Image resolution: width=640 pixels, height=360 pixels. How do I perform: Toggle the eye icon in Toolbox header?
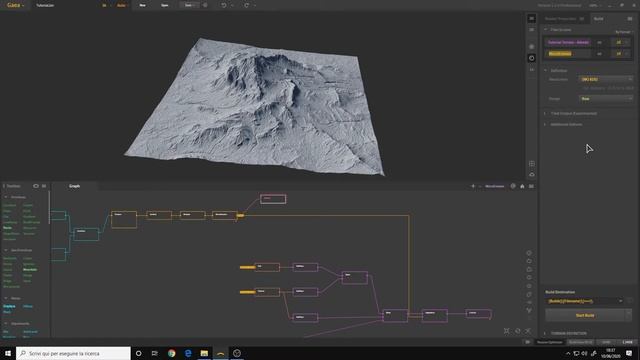point(36,186)
